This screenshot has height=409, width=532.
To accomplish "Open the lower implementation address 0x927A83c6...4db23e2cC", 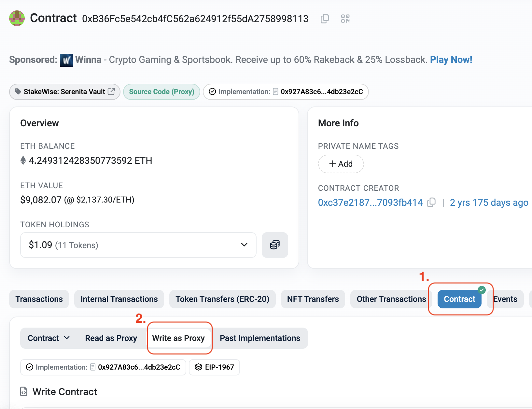I will [139, 367].
